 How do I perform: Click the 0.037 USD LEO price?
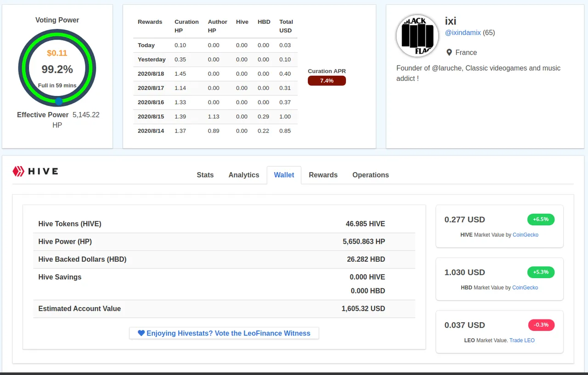pos(464,325)
